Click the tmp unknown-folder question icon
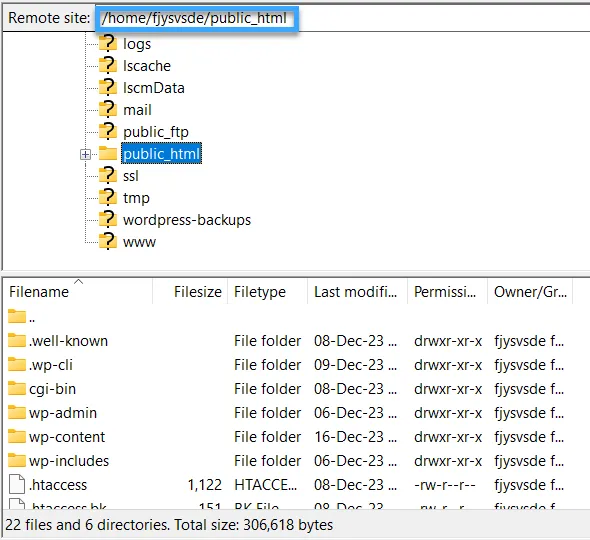Image resolution: width=590 pixels, height=540 pixels. [108, 197]
